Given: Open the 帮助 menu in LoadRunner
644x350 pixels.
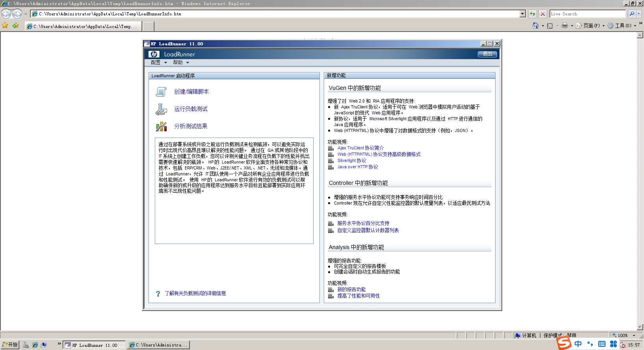Looking at the screenshot, I should click(181, 63).
